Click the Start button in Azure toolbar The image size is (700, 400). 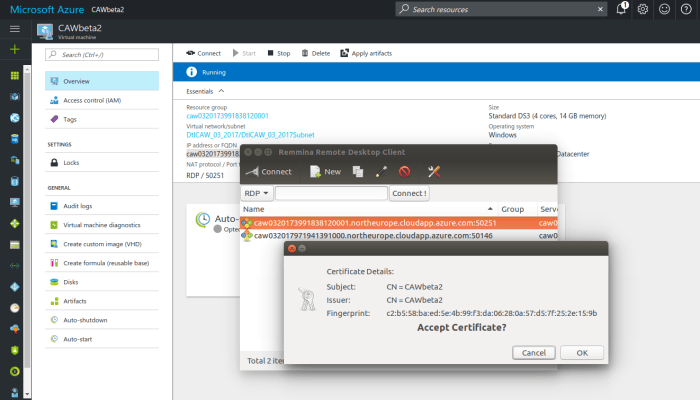[244, 53]
